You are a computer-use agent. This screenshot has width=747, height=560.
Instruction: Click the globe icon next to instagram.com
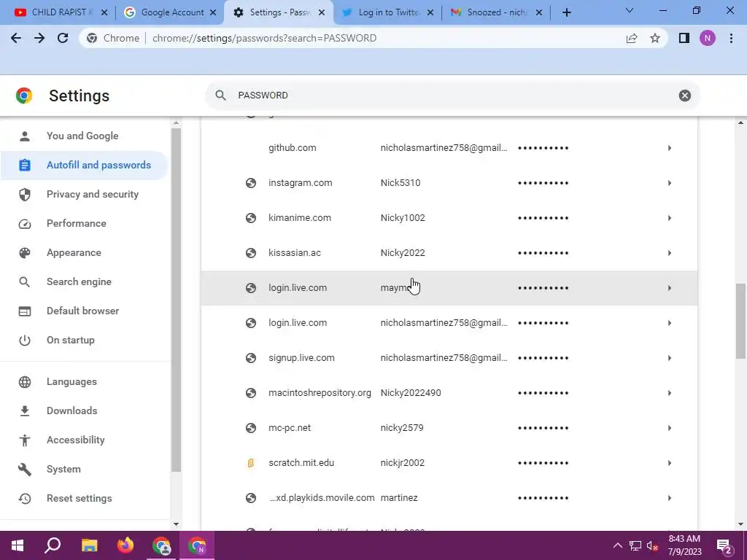pos(251,183)
